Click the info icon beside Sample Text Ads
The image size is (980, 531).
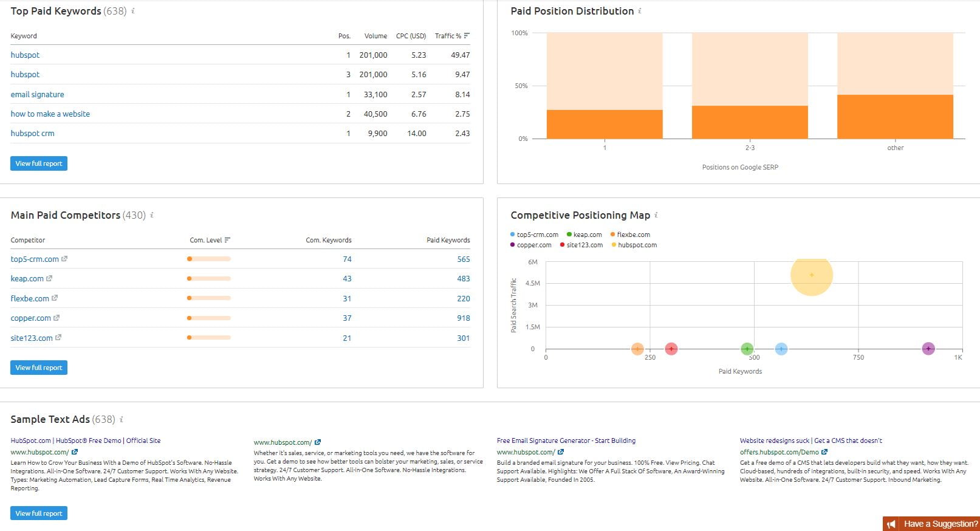click(x=121, y=419)
